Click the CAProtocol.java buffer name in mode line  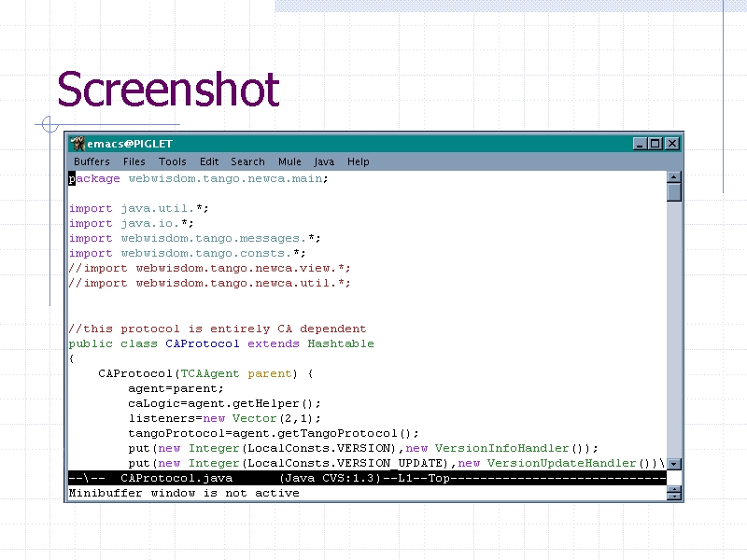176,478
